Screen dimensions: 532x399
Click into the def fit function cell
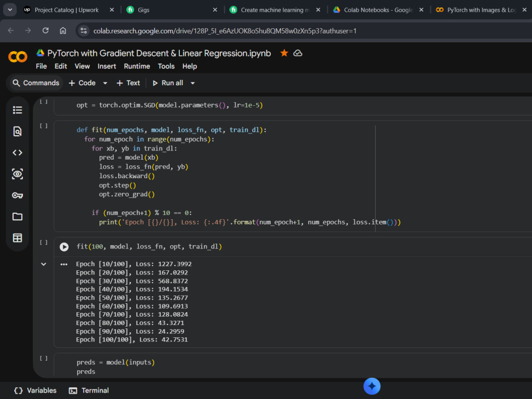pos(293,176)
